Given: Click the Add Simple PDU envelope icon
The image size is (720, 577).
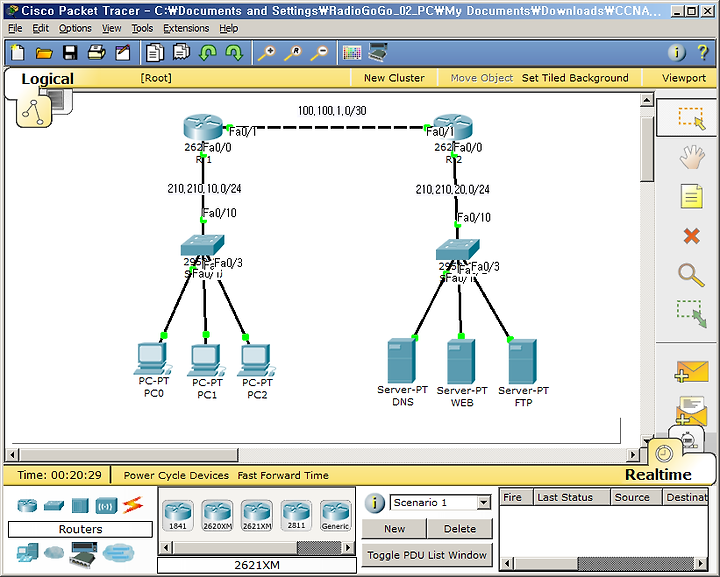Looking at the screenshot, I should 692,372.
